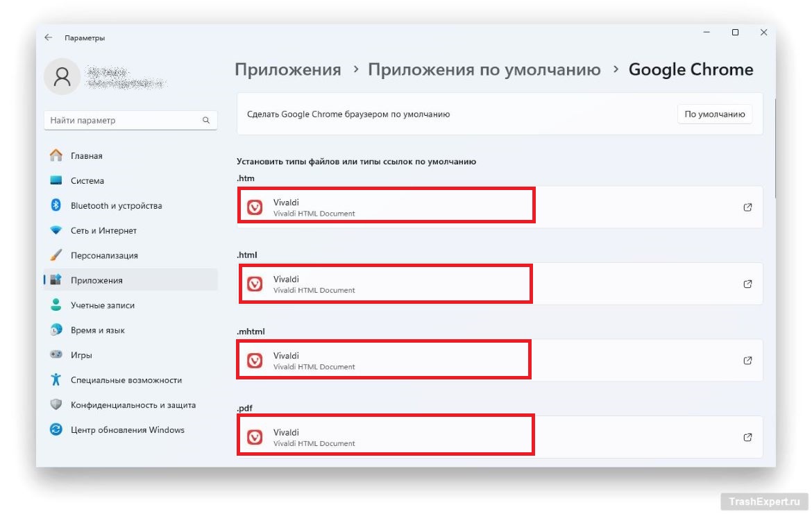
Task: Click the external link icon in the .mhtml row
Action: click(x=747, y=360)
